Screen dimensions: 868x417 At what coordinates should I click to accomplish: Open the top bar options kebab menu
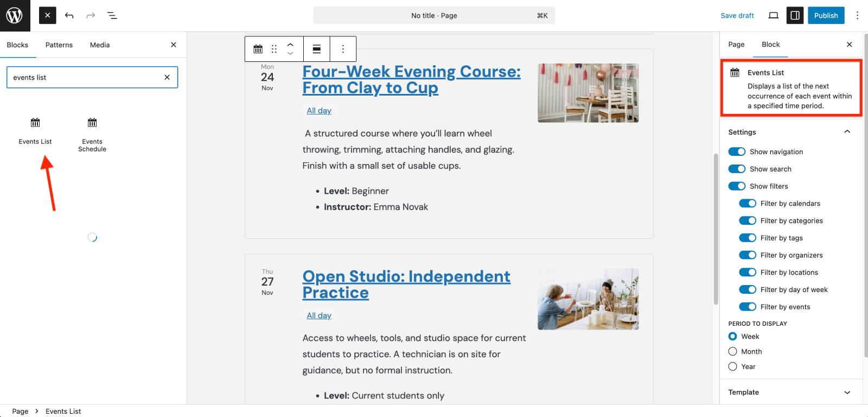[x=857, y=15]
